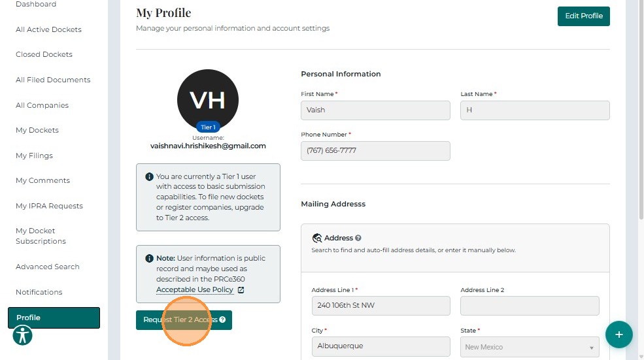The height and width of the screenshot is (360, 644).
Task: Click the address search magnifier icon
Action: tap(317, 238)
